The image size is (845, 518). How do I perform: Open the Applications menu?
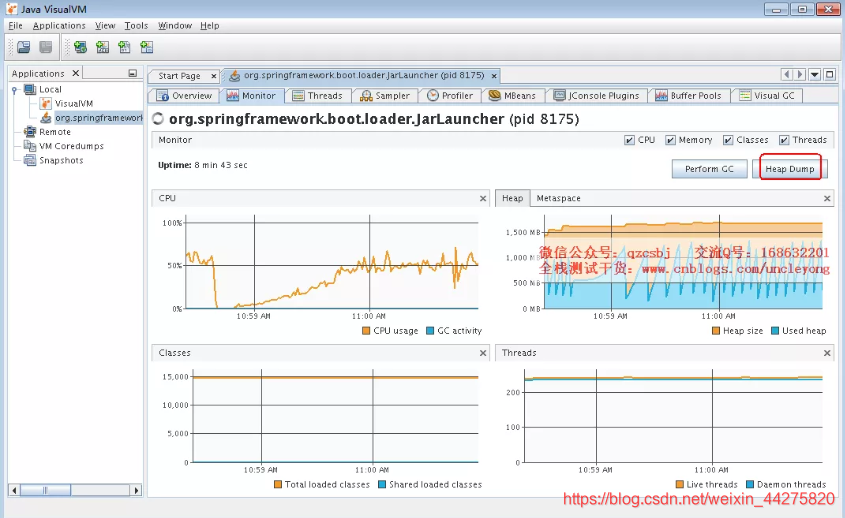click(59, 26)
